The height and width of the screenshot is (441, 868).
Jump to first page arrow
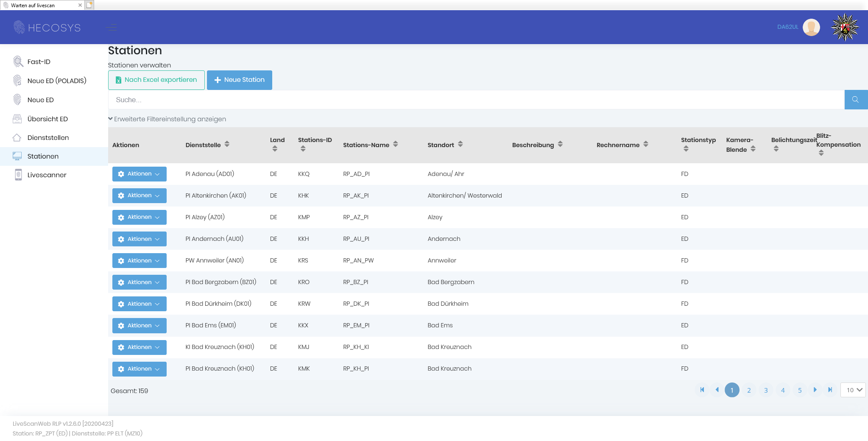pyautogui.click(x=702, y=390)
